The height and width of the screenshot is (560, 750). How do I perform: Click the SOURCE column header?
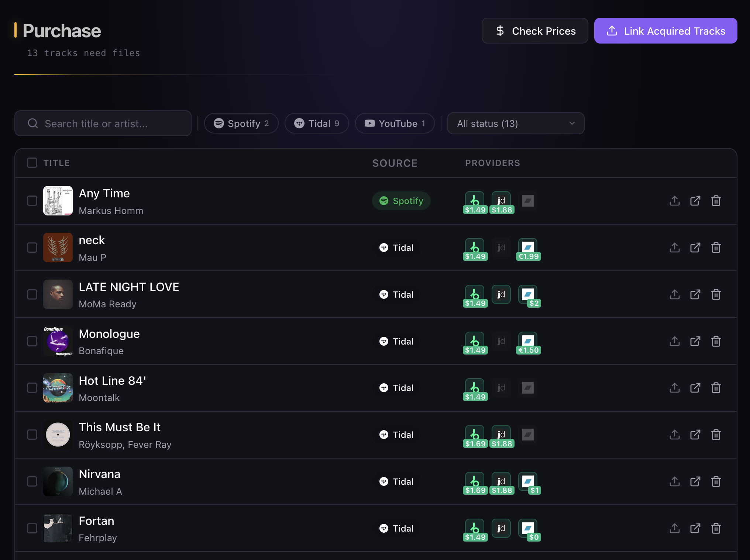point(395,163)
